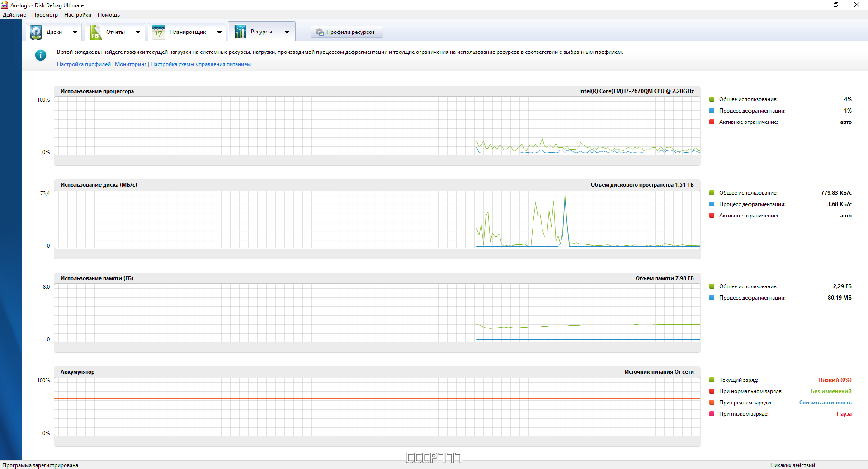
Task: Click the Планировщик calendar icon
Action: [159, 32]
